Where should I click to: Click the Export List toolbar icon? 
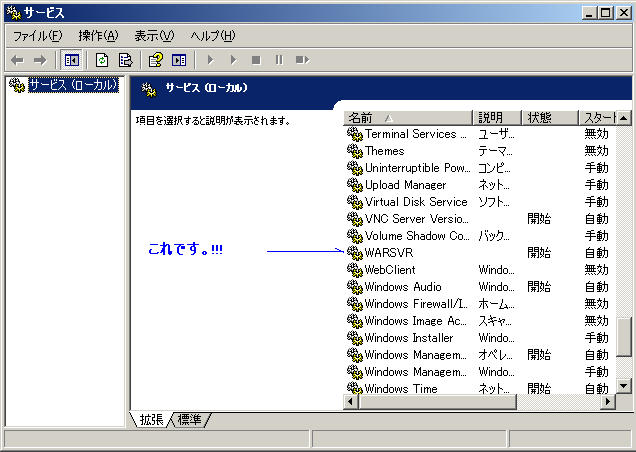click(x=125, y=60)
